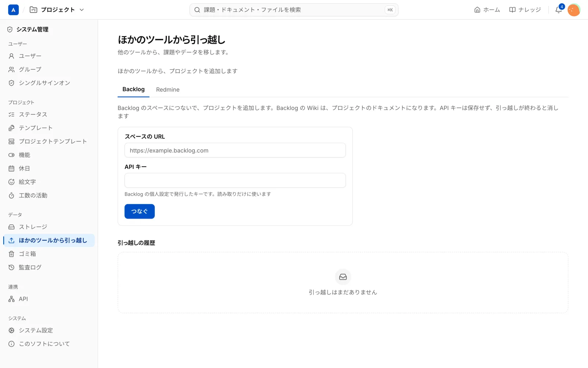Click the ⌘K shortcut badge

pyautogui.click(x=390, y=10)
